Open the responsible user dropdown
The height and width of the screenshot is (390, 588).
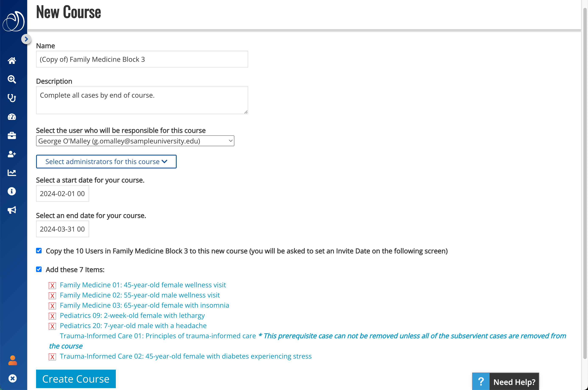pos(135,141)
